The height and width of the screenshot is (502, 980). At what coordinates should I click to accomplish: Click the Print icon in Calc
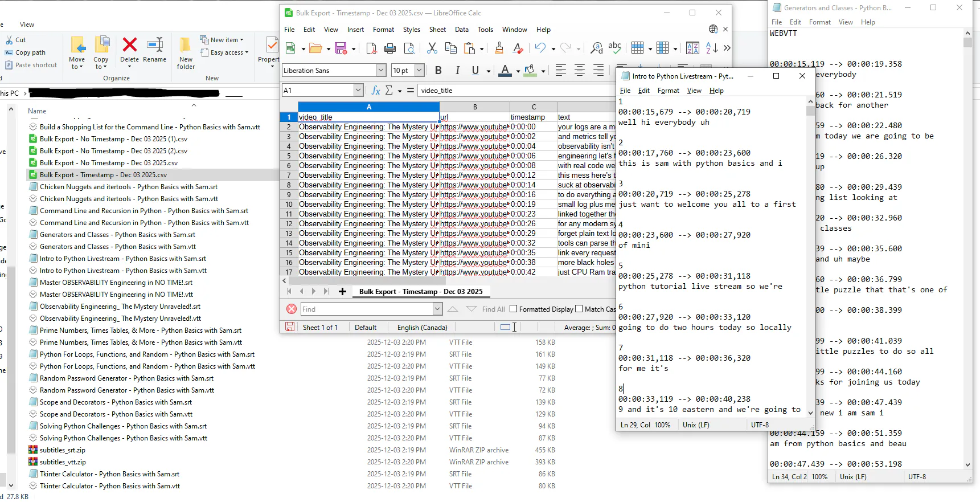[390, 48]
